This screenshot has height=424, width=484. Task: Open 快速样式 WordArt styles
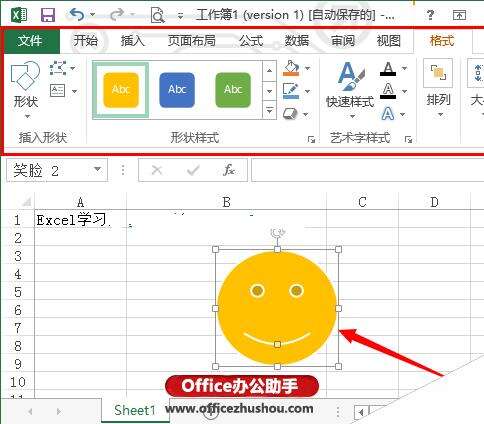coord(350,90)
